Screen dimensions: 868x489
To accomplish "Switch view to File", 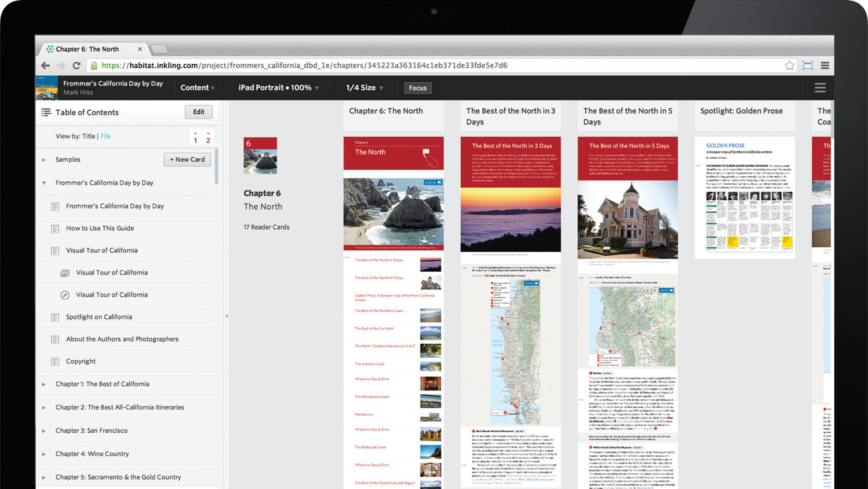I will [x=105, y=136].
